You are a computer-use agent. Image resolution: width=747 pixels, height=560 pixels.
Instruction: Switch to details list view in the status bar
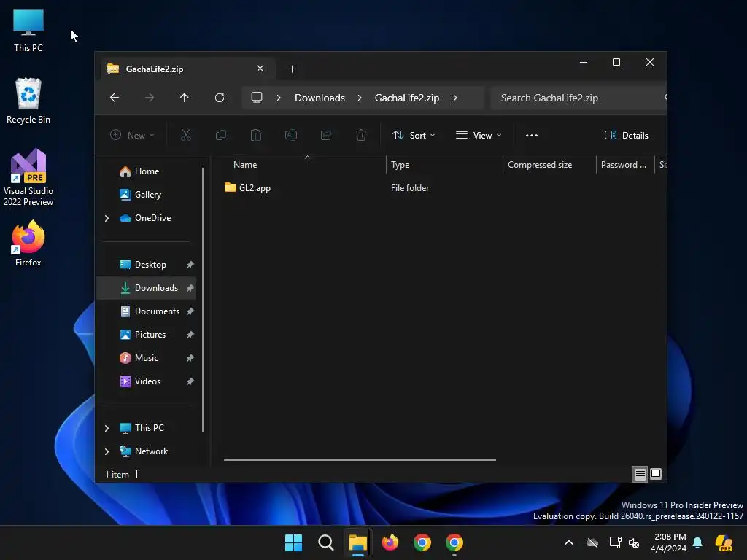tap(640, 474)
